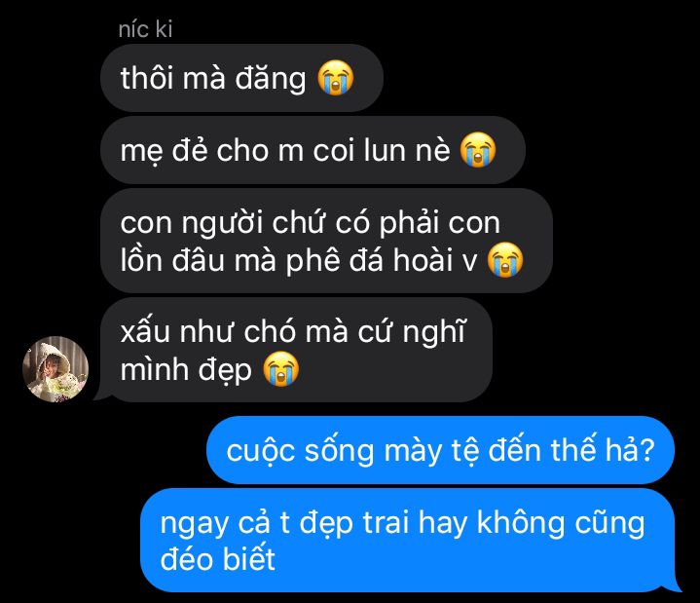This screenshot has width=700, height=603.
Task: Click the line "xấu như chó mà cứ nghĩ"
Action: pos(293,332)
